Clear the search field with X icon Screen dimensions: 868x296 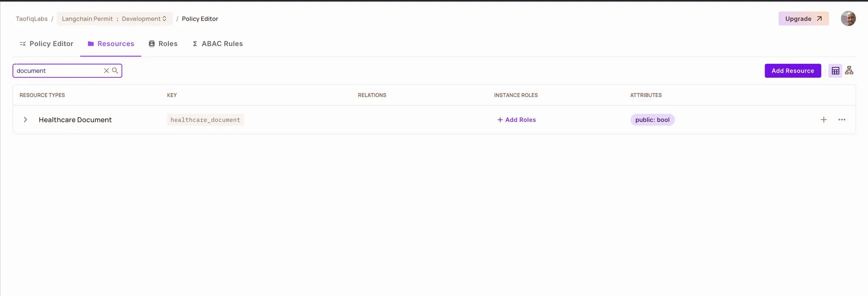(x=106, y=71)
